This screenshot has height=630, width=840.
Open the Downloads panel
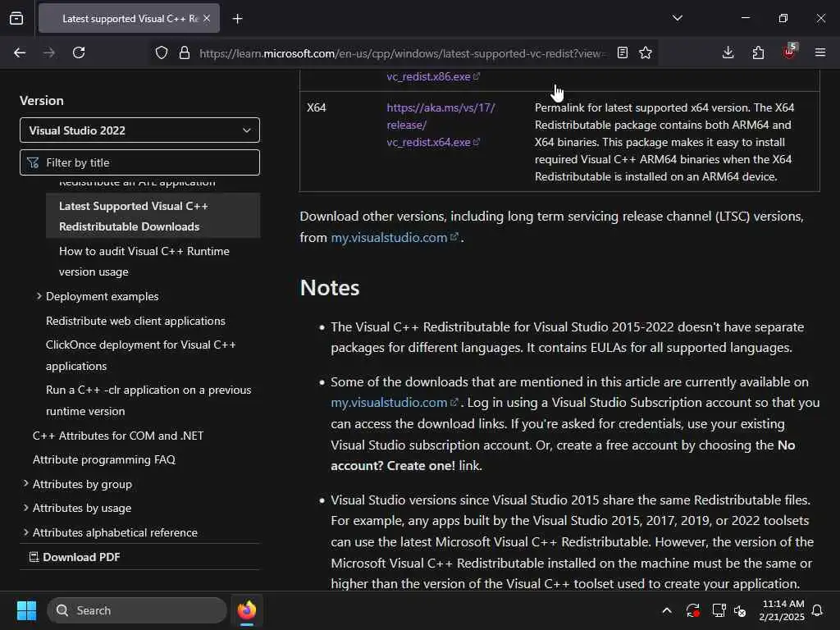tap(728, 52)
